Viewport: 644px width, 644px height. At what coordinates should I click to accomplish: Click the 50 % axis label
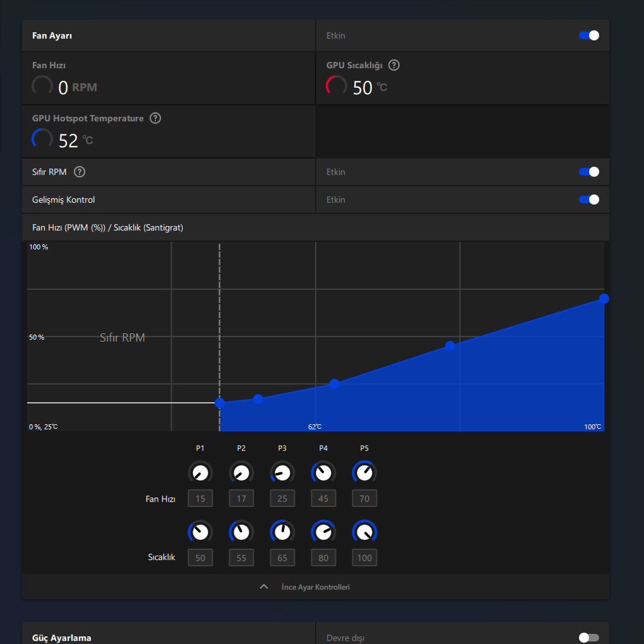pos(37,337)
